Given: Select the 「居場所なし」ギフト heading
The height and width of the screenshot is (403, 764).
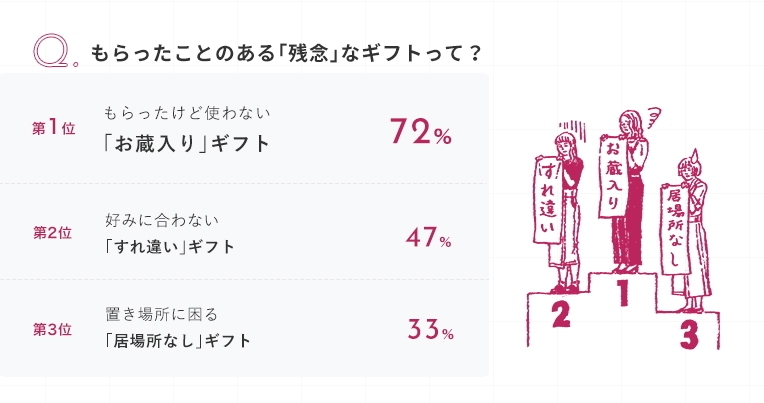Looking at the screenshot, I should pos(178,341).
